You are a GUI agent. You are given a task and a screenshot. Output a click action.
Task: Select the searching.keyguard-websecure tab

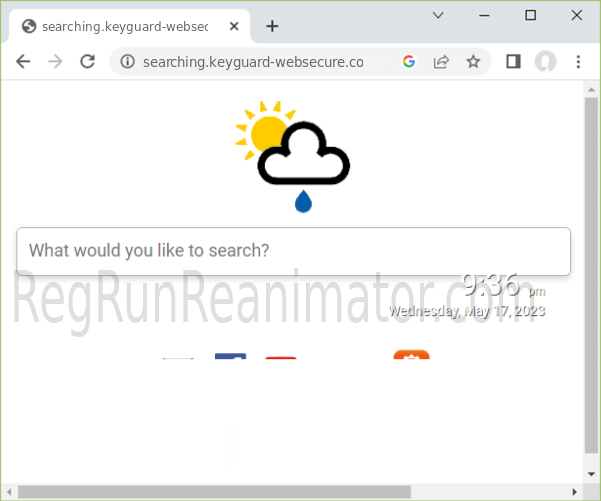pos(120,26)
